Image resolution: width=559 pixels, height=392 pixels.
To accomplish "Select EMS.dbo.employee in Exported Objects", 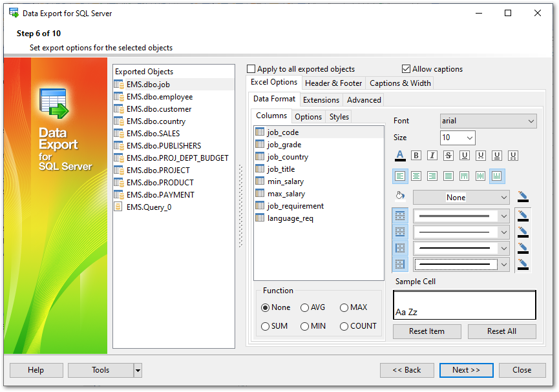I will [x=174, y=97].
